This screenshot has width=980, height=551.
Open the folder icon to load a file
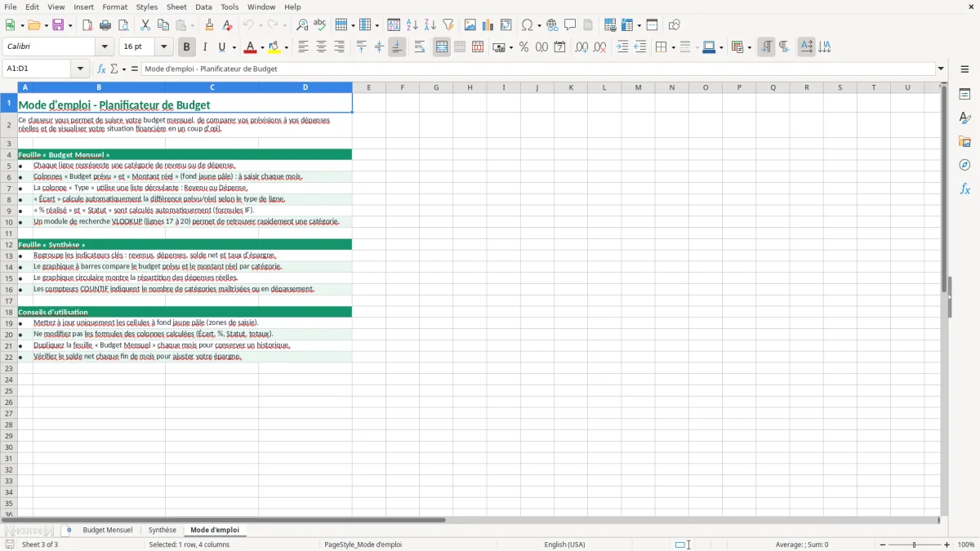(x=33, y=25)
